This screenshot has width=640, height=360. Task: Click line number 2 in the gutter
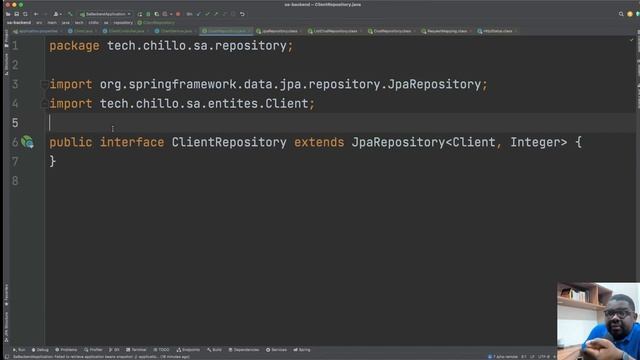[15, 65]
